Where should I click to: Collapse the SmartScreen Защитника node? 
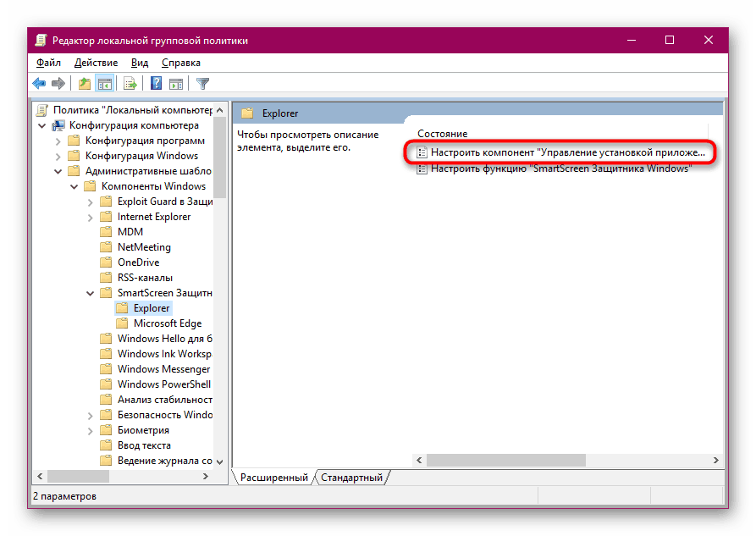[90, 293]
